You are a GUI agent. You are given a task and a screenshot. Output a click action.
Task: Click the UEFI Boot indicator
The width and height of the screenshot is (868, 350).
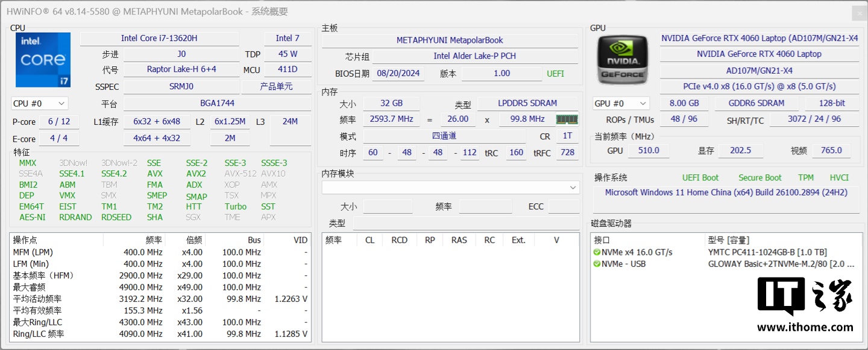(x=700, y=177)
